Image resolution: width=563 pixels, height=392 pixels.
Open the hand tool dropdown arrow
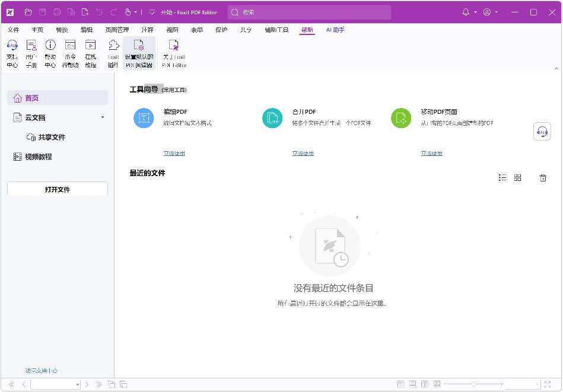click(136, 12)
